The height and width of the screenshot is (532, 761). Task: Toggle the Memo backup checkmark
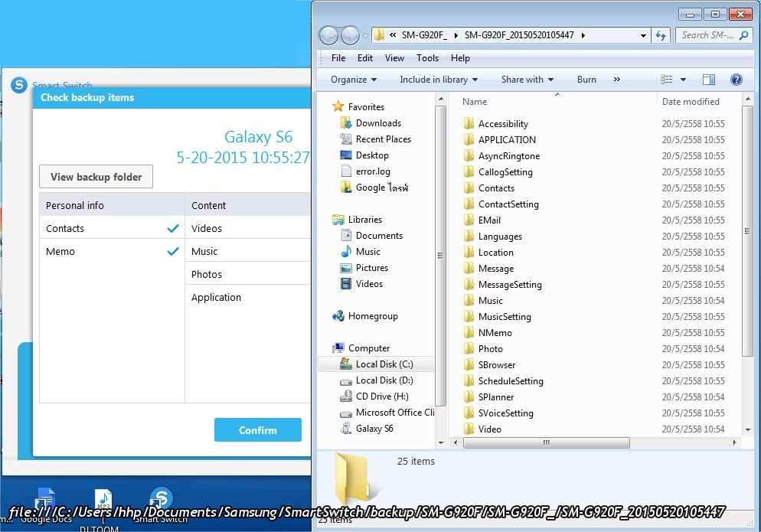tap(173, 251)
